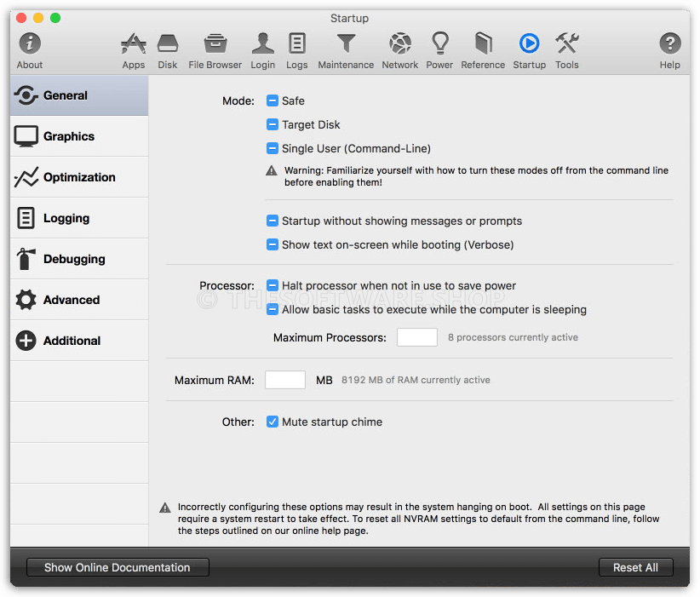Click the Maximum Processors input field

click(416, 337)
